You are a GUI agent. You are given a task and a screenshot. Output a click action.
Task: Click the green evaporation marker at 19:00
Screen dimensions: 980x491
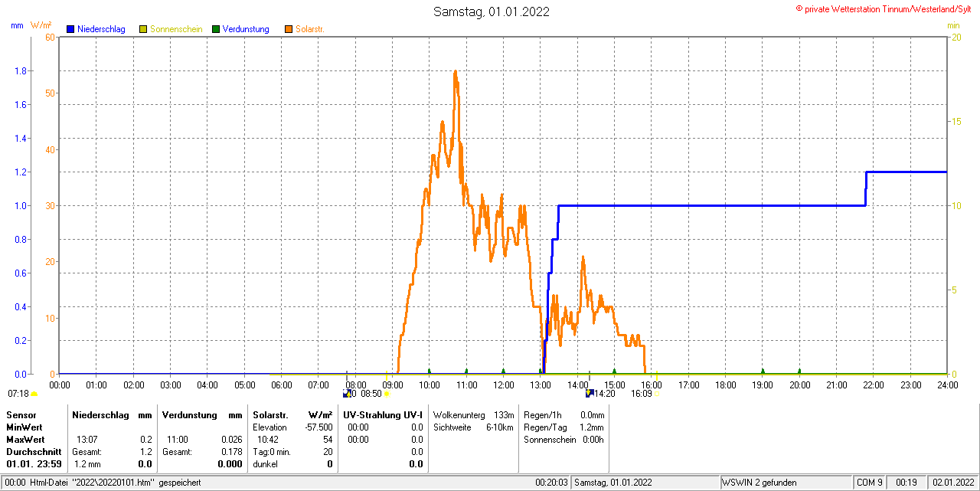tap(762, 371)
